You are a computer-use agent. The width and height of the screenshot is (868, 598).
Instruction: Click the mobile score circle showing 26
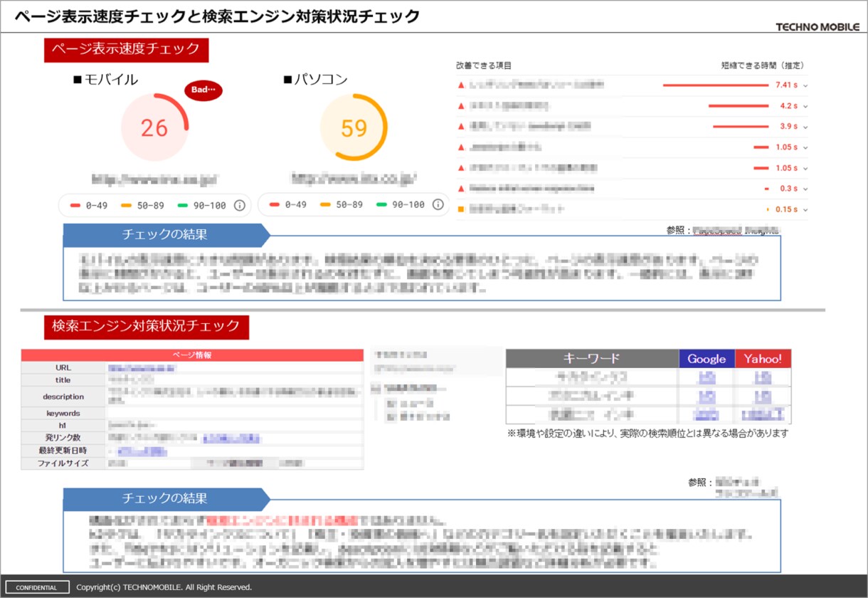(x=154, y=128)
